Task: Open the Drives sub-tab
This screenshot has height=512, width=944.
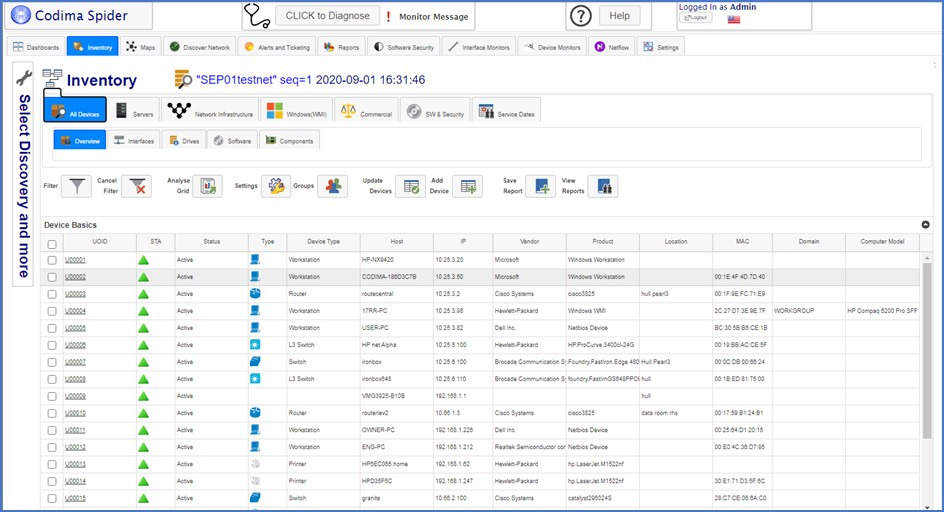Action: (x=184, y=140)
